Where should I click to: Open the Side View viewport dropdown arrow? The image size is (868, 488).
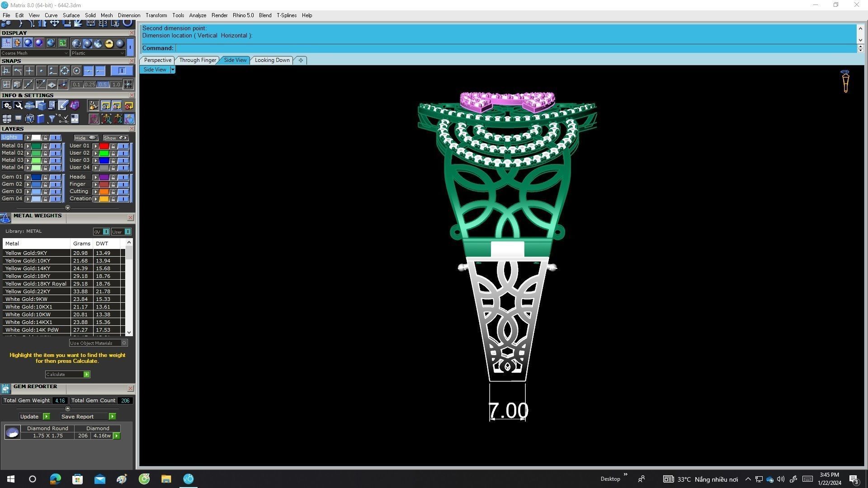point(173,70)
